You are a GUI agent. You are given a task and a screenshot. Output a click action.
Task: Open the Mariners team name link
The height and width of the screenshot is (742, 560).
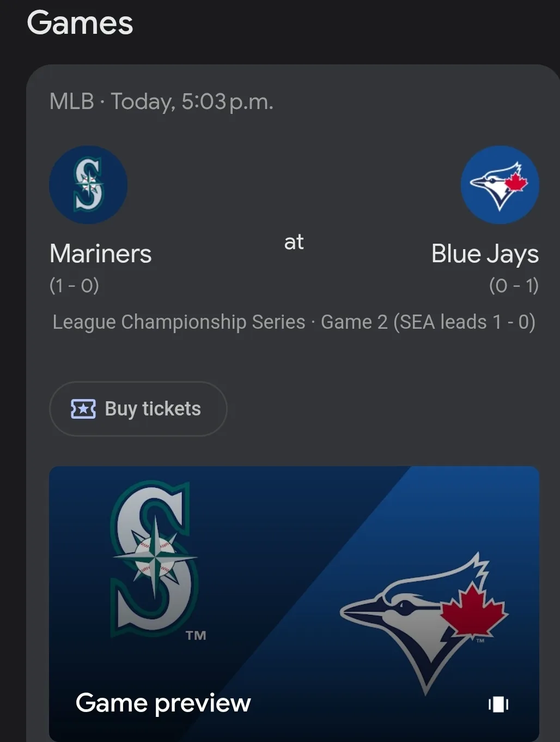pos(101,254)
